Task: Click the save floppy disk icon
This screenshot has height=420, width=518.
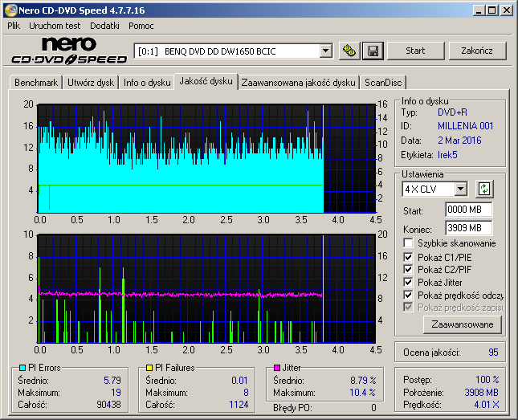Action: [x=373, y=51]
